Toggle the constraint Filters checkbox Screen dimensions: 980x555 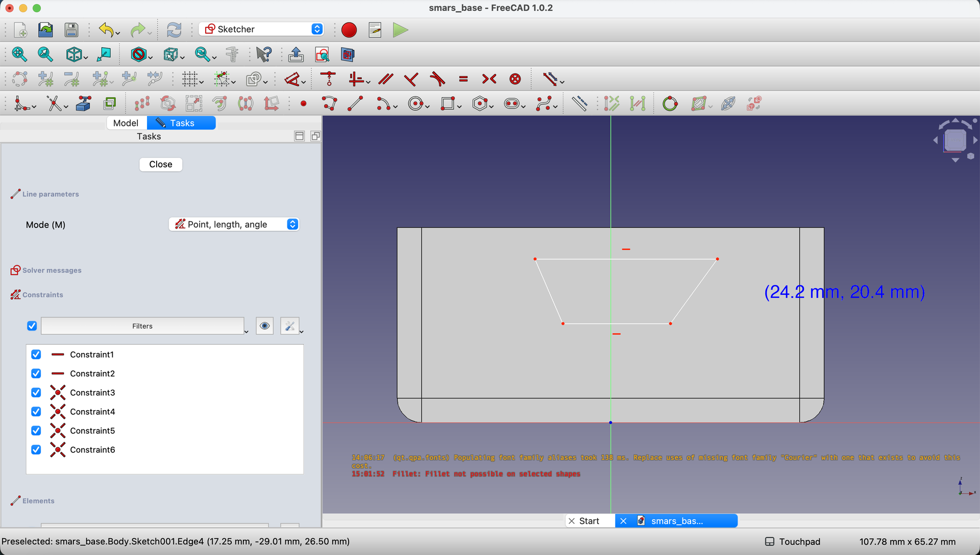(32, 326)
